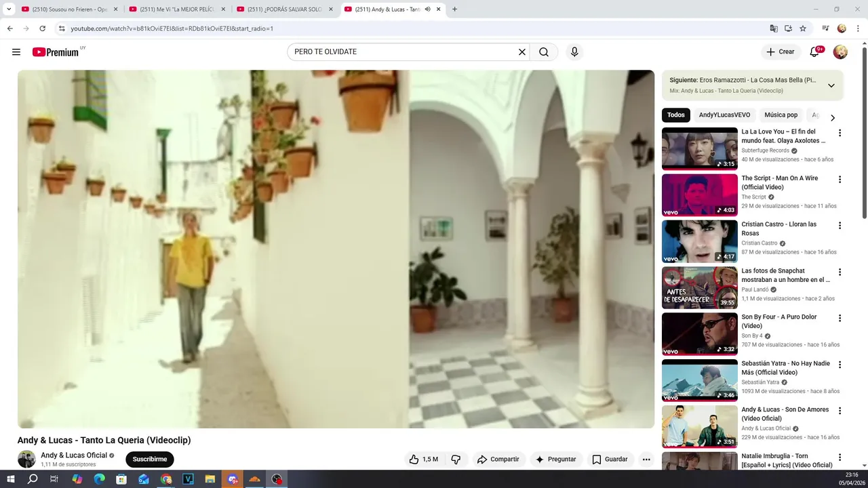Open Microsoft Store from taskbar

(x=121, y=479)
